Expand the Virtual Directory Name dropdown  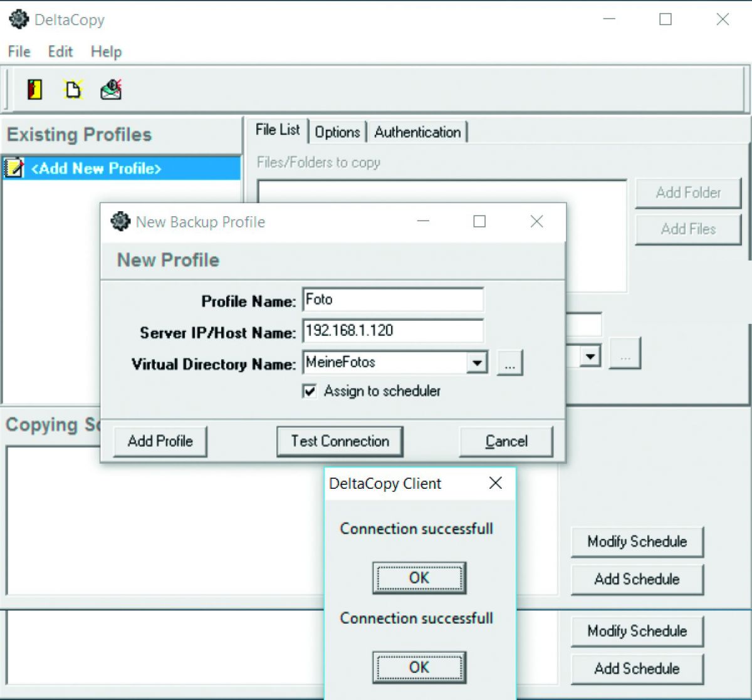tap(477, 363)
